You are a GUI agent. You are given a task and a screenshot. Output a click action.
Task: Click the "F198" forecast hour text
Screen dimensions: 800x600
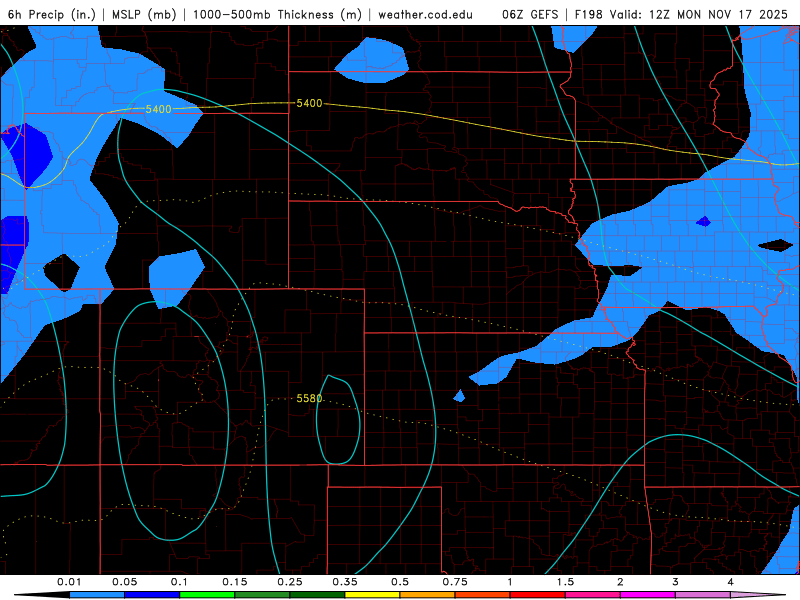(588, 14)
